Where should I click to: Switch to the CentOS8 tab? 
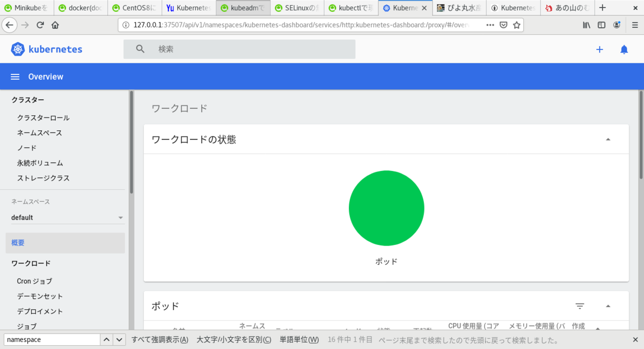(x=135, y=8)
